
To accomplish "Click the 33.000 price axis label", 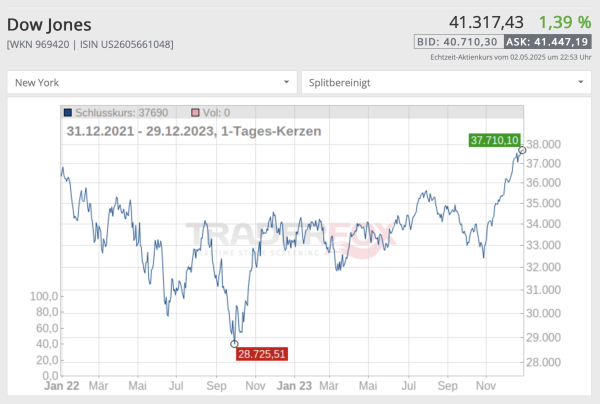I will click(x=543, y=245).
